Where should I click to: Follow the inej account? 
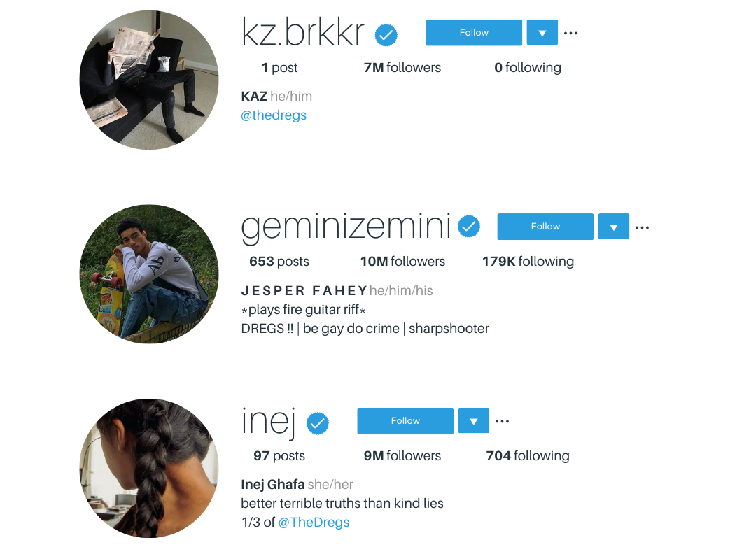(x=405, y=420)
